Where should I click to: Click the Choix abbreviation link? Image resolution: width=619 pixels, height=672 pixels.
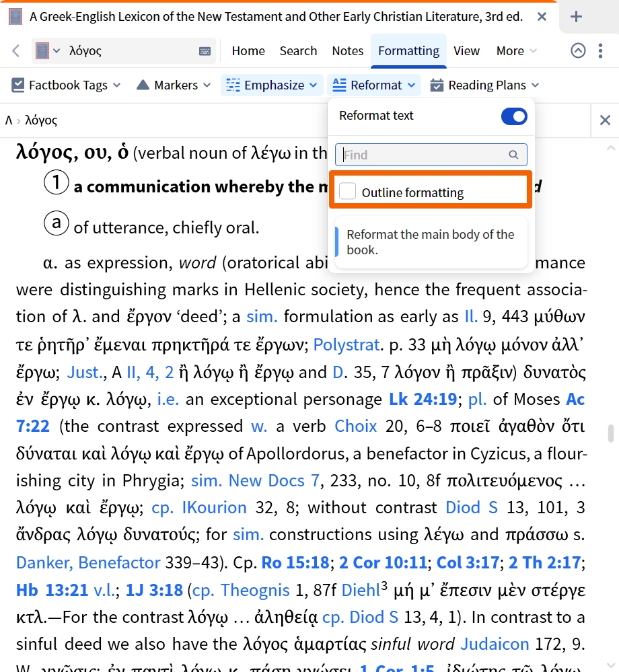point(355,426)
